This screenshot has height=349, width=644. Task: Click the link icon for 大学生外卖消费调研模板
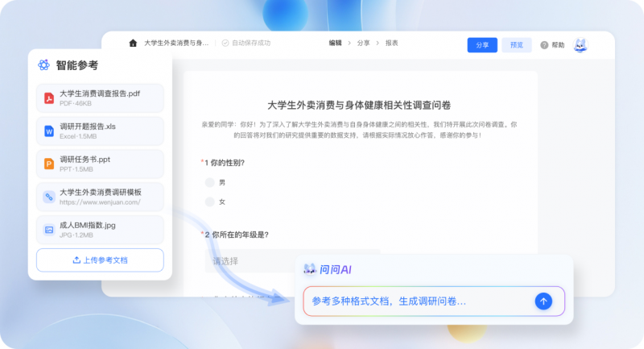click(49, 197)
